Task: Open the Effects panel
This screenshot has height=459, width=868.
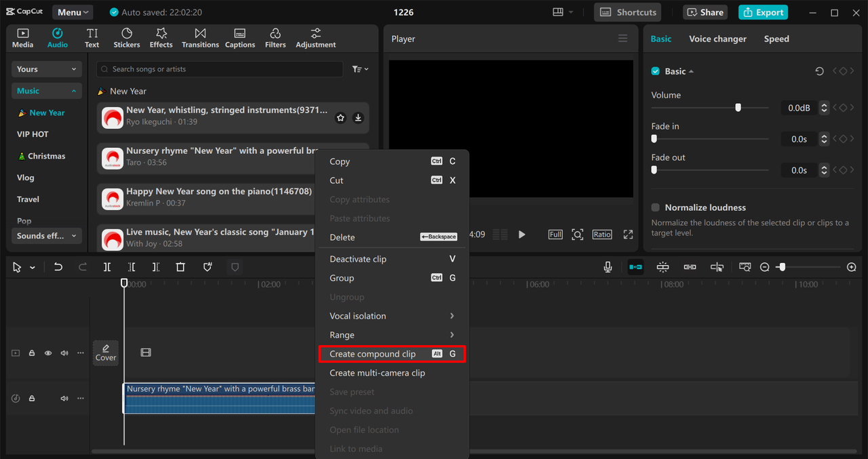Action: [161, 38]
